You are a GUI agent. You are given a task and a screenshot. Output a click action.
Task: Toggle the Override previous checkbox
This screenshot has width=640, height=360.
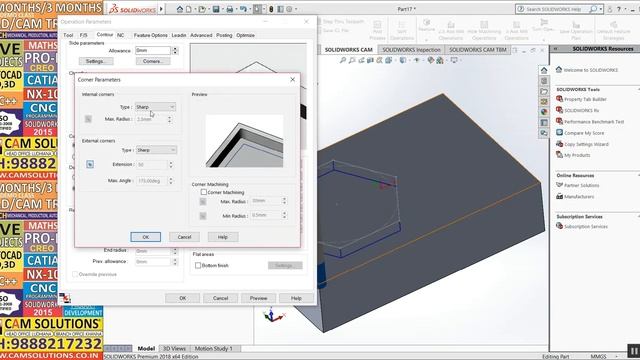point(75,275)
